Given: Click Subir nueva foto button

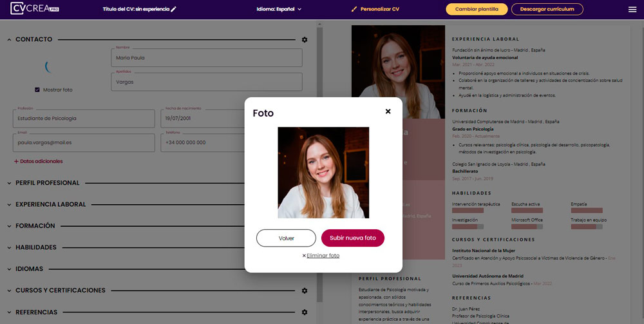Looking at the screenshot, I should [353, 238].
